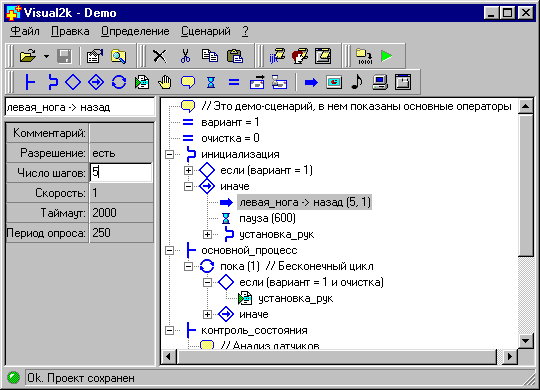Click the Таймаут value 2000
Screen dimensions: 540x390
coord(121,213)
